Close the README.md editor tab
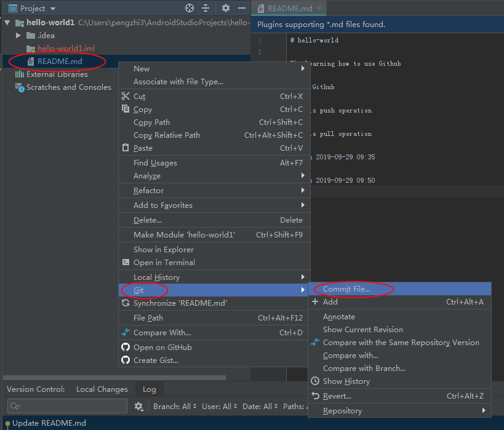 pyautogui.click(x=319, y=8)
